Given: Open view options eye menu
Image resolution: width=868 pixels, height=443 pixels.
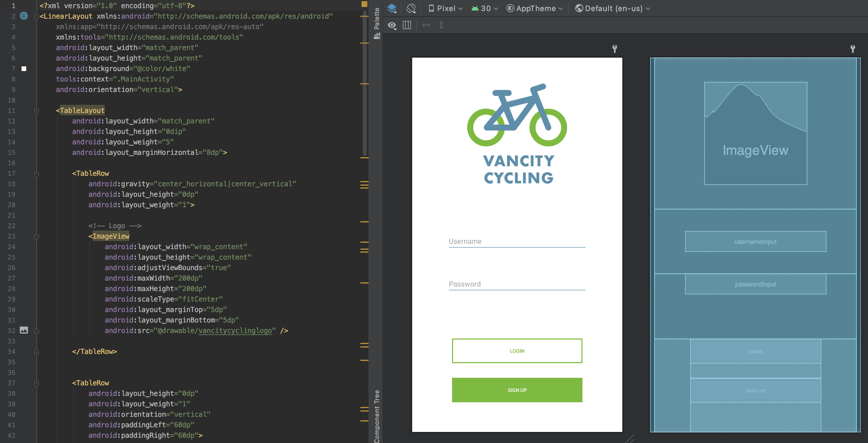Looking at the screenshot, I should 392,25.
